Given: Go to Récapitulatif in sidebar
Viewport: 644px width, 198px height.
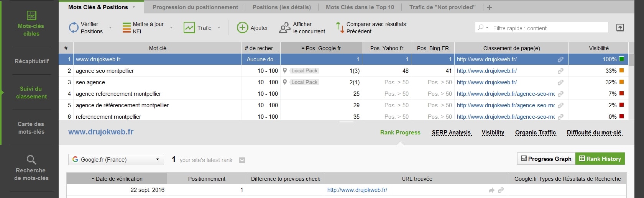Looking at the screenshot, I should [31, 61].
